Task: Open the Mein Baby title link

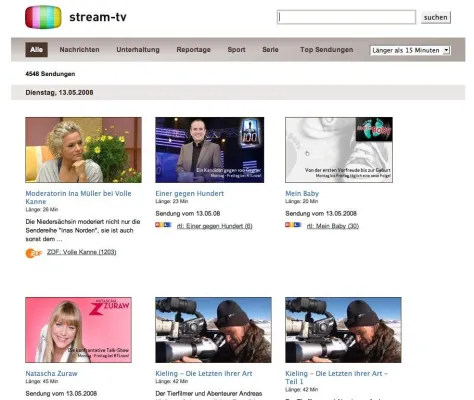Action: [x=302, y=193]
